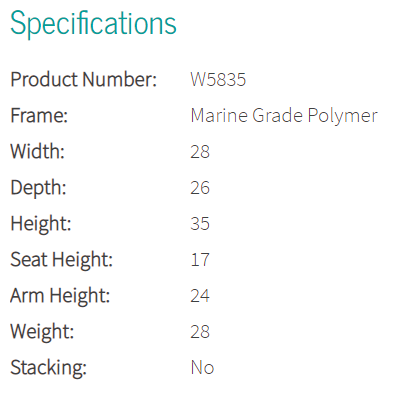Click the Stacking label

click(48, 368)
